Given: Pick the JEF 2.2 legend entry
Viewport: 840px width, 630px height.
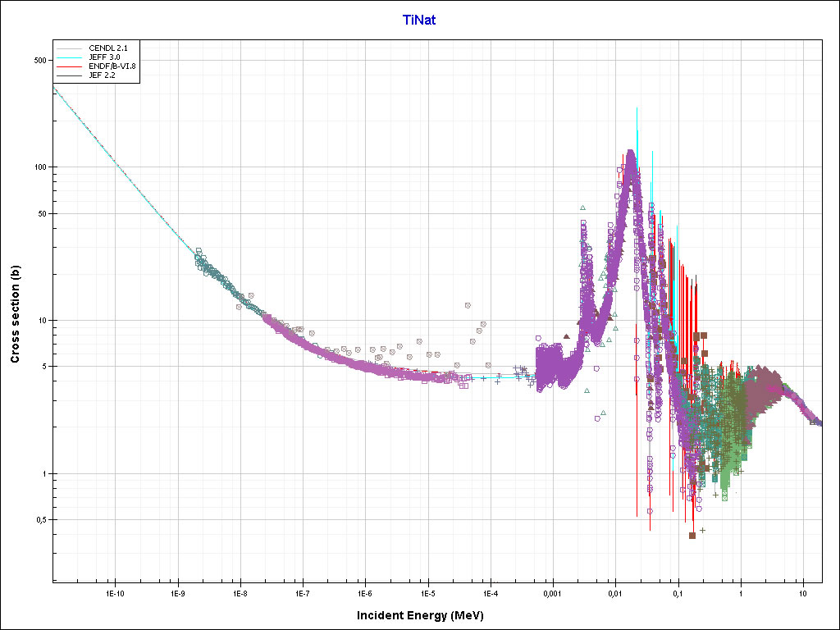Looking at the screenshot, I should pyautogui.click(x=102, y=75).
